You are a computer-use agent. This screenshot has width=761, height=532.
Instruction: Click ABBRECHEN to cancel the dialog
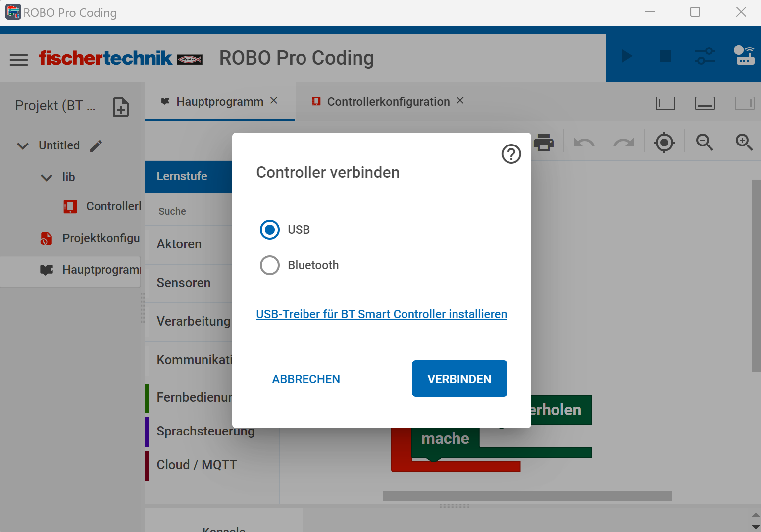[306, 379]
